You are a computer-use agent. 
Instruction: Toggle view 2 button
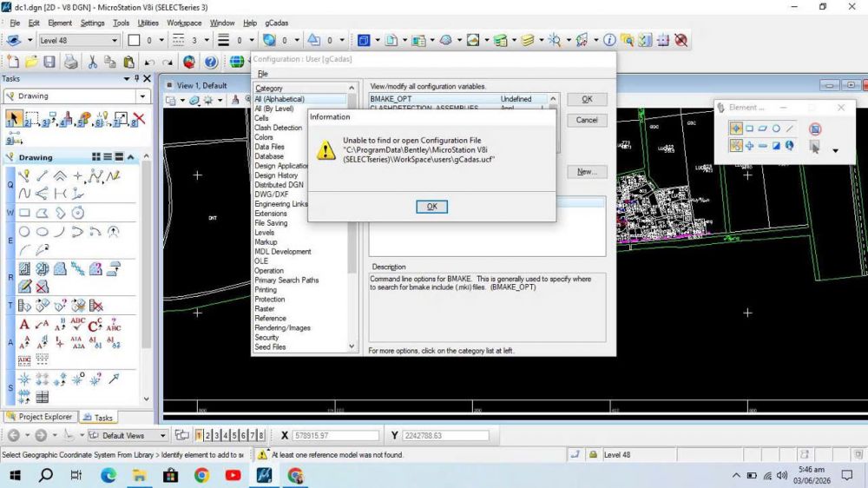(207, 435)
